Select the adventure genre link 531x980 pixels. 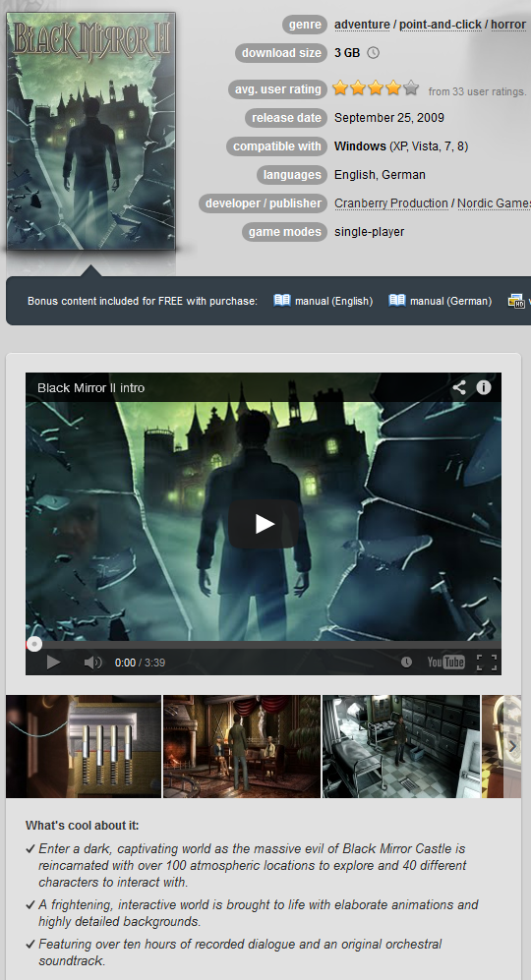click(x=362, y=25)
